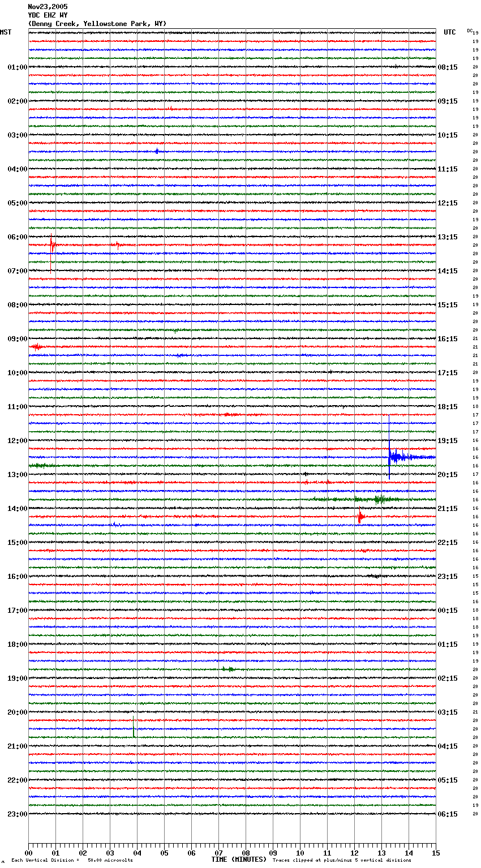Image resolution: width=481 pixels, height=868 pixels.
Task: Click the "07" minute label on the bottom axis
Action: [x=218, y=853]
